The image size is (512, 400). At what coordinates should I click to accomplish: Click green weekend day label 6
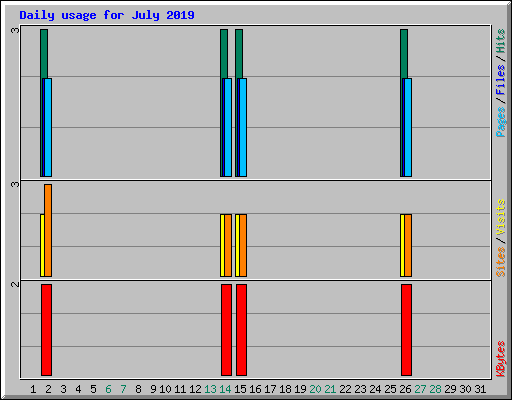pyautogui.click(x=108, y=389)
